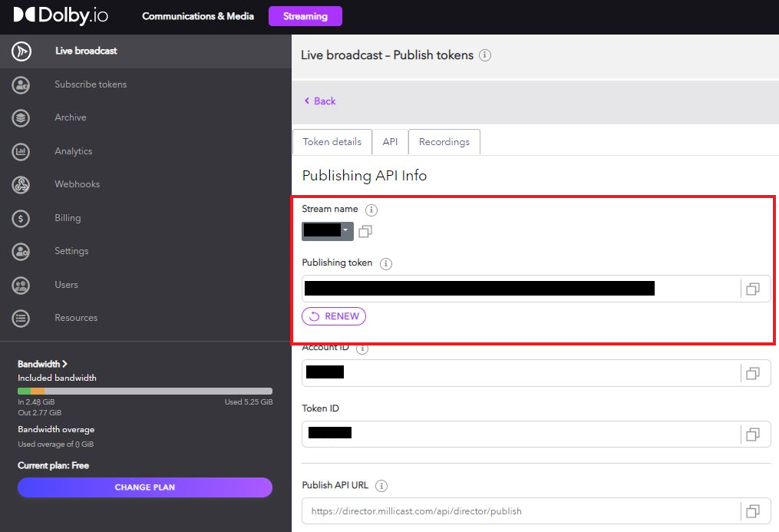Select the Live broadcast sidebar icon

(x=21, y=51)
